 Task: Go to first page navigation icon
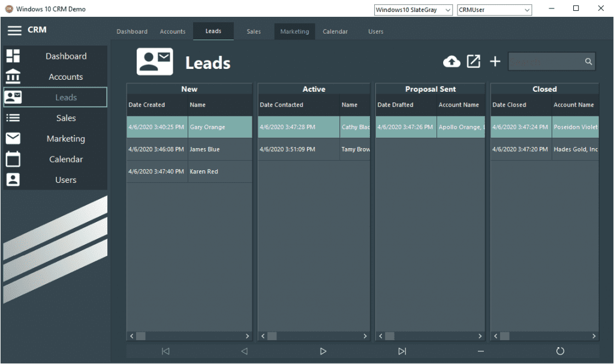pos(165,351)
